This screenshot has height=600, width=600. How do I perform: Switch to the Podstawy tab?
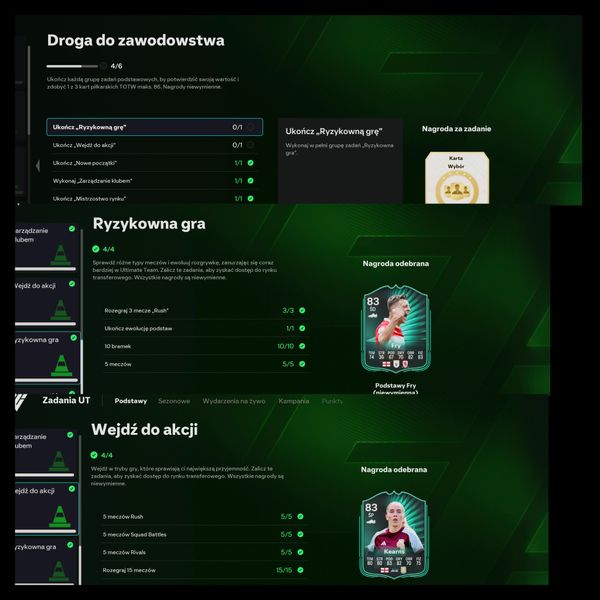(131, 401)
